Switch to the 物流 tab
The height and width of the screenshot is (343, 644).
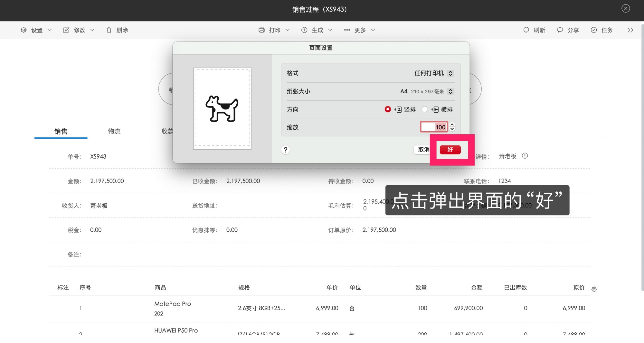[x=114, y=131]
